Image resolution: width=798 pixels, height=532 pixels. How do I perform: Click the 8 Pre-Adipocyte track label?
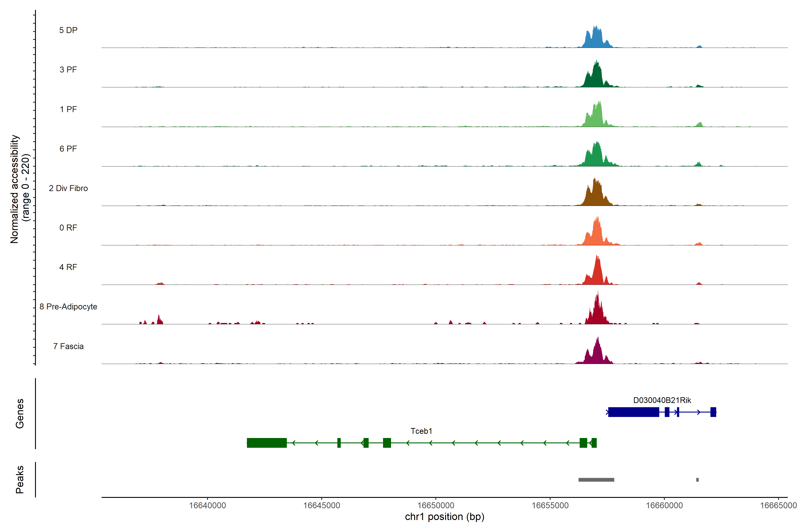(68, 306)
